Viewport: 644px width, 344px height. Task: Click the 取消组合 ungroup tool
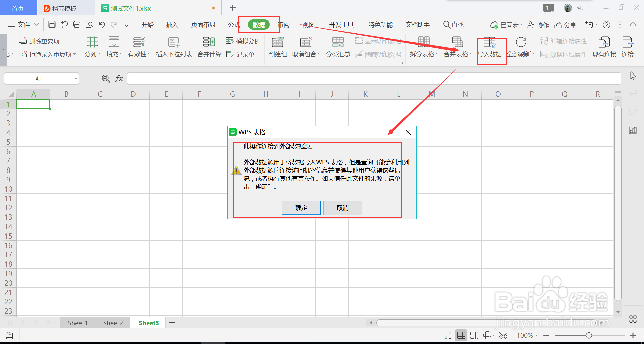pos(306,47)
